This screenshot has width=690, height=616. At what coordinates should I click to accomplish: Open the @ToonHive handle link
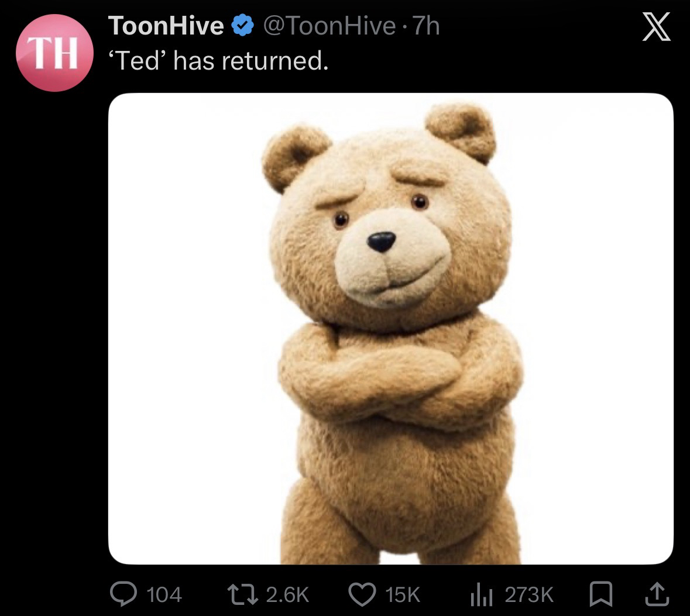329,25
